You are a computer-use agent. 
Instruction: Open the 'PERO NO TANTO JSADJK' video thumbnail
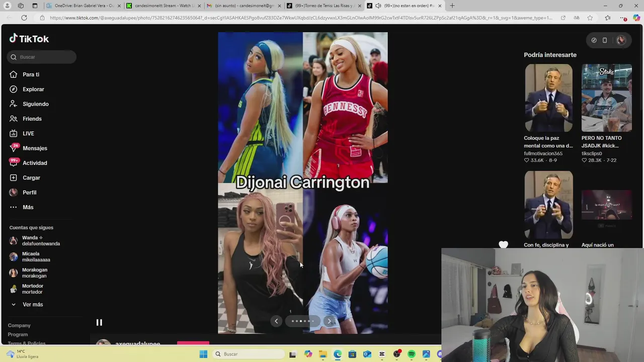tap(607, 98)
